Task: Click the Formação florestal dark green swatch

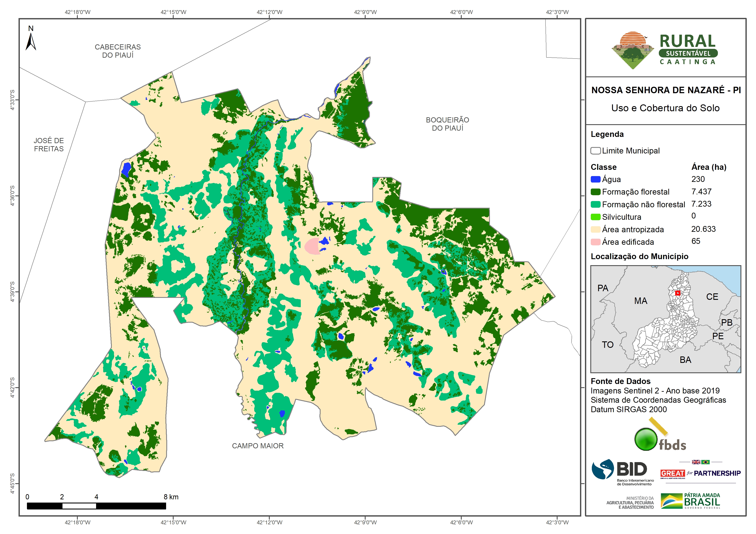Action: 595,192
